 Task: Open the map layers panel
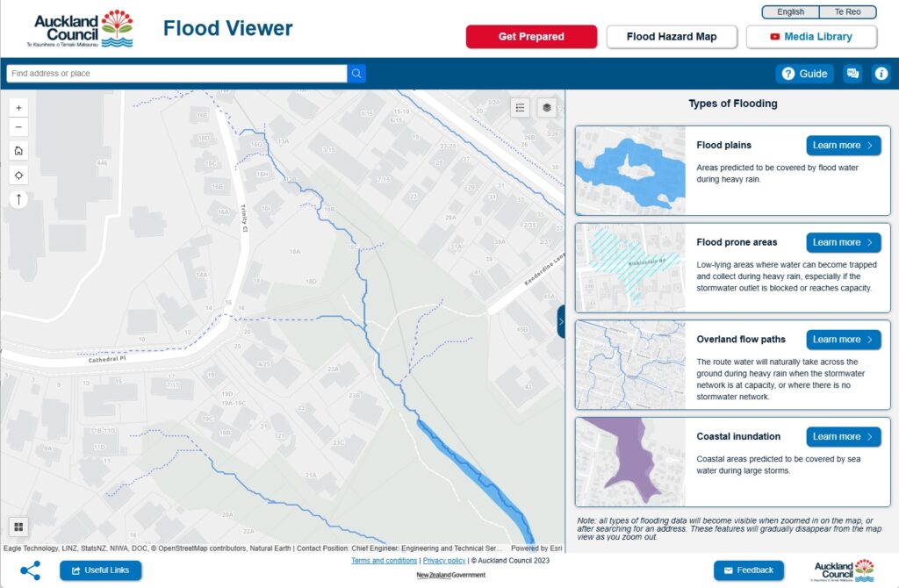[547, 108]
